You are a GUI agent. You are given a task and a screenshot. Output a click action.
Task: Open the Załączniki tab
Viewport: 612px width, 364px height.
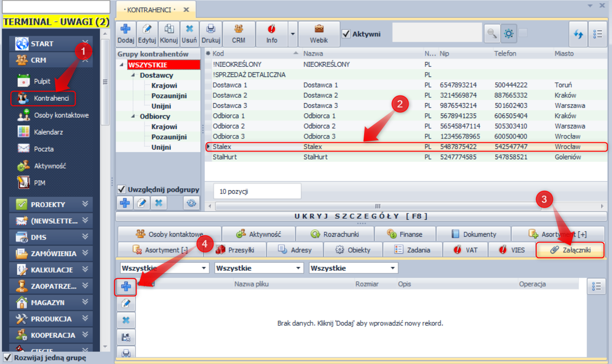pos(570,250)
